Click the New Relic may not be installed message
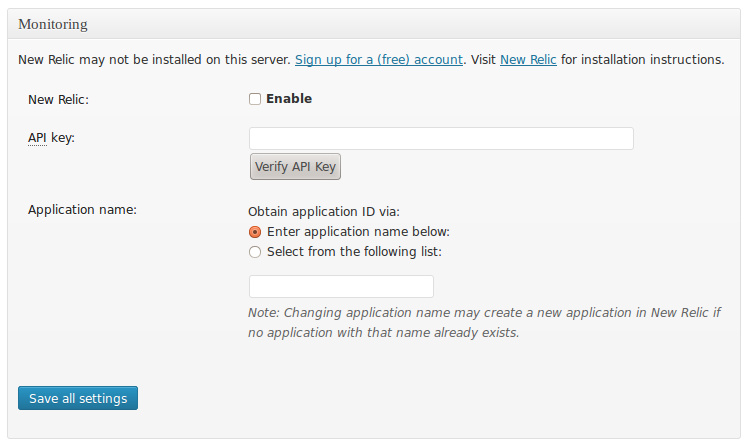This screenshot has width=745, height=441. coord(154,60)
